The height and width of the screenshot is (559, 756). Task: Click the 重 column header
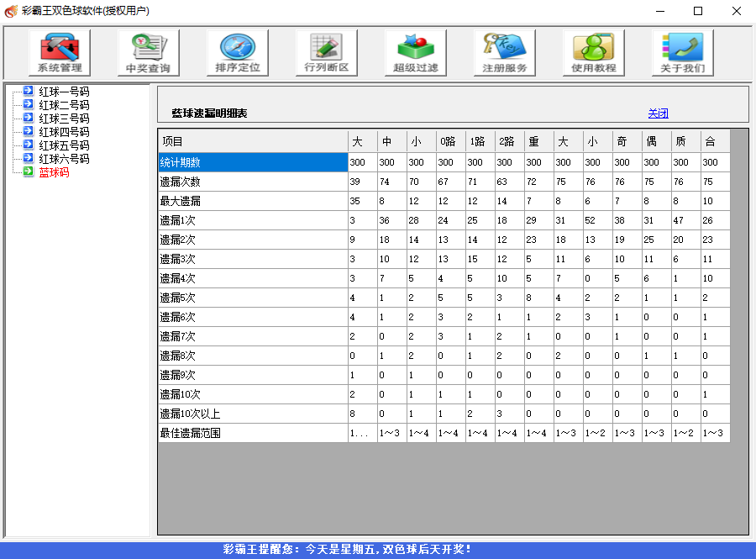(539, 141)
